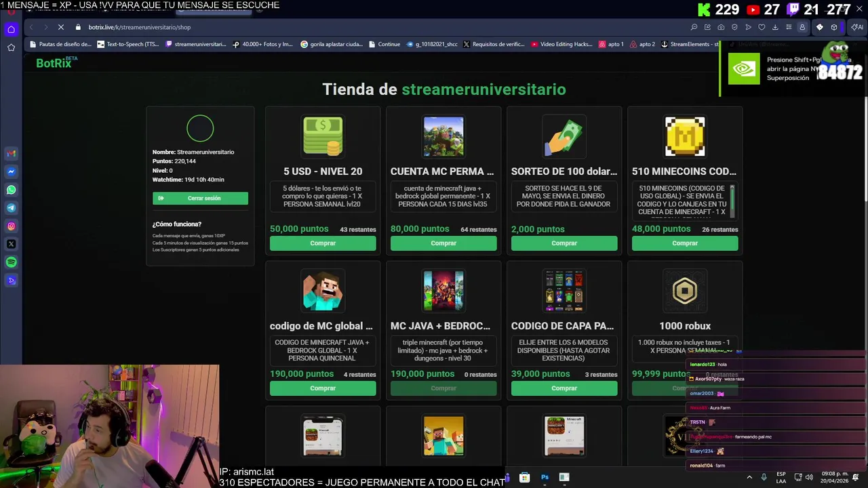Open Instagram in the browser sidebar
The width and height of the screenshot is (868, 488).
(11, 226)
